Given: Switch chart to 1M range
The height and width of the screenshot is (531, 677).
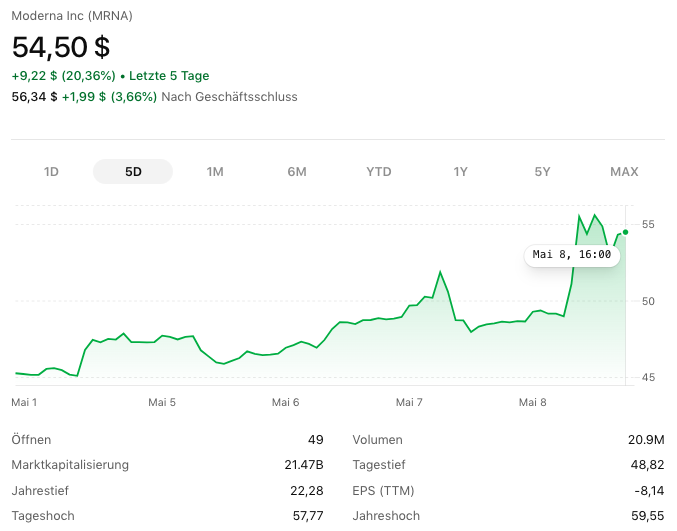Looking at the screenshot, I should (x=215, y=172).
